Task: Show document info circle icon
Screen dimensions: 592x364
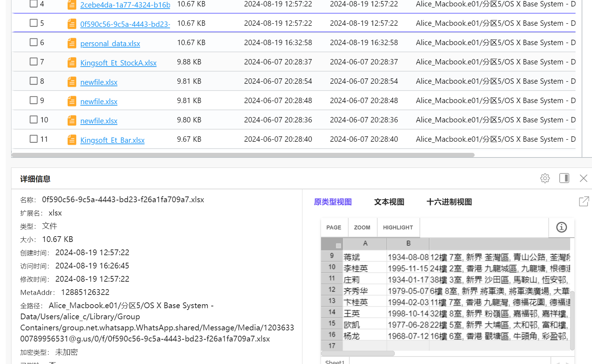Action: point(561,227)
